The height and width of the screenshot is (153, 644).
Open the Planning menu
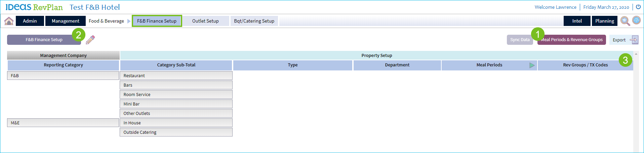click(x=604, y=21)
